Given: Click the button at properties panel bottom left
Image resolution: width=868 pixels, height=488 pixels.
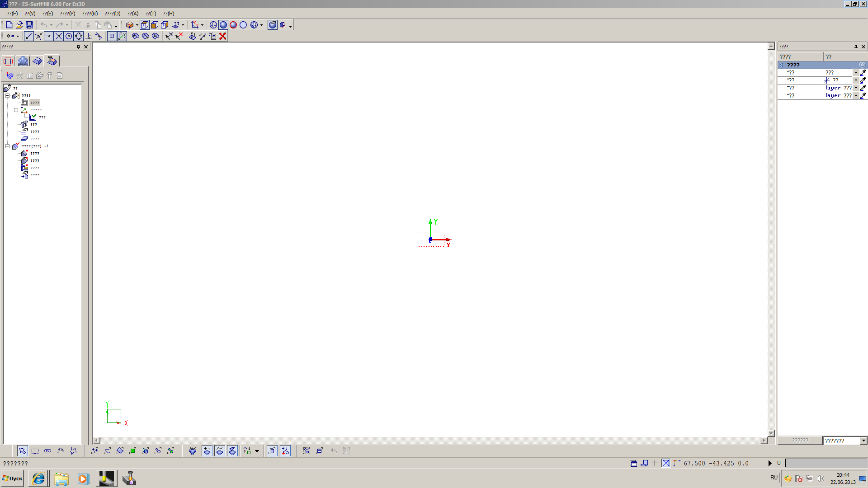Looking at the screenshot, I should coord(800,441).
